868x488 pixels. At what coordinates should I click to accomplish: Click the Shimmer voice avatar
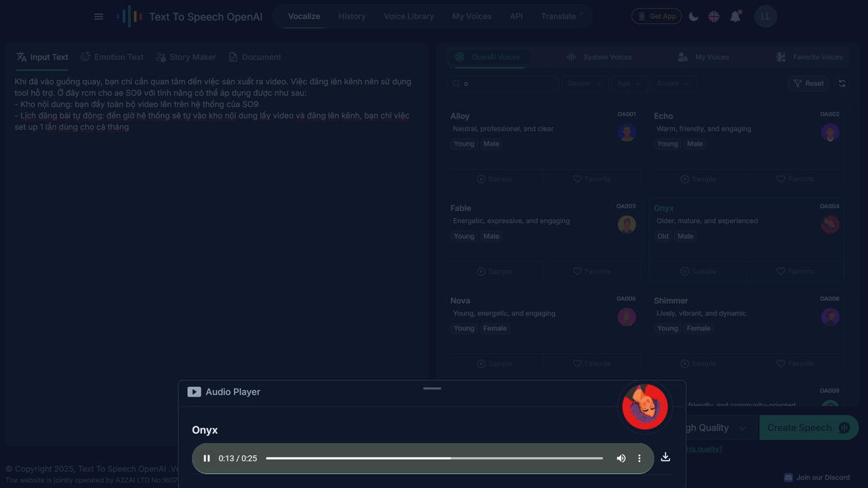point(830,317)
